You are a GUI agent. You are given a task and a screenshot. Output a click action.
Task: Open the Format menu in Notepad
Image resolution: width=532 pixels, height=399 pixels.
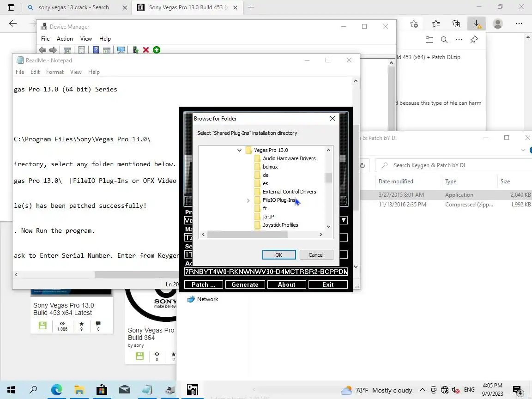(x=54, y=72)
